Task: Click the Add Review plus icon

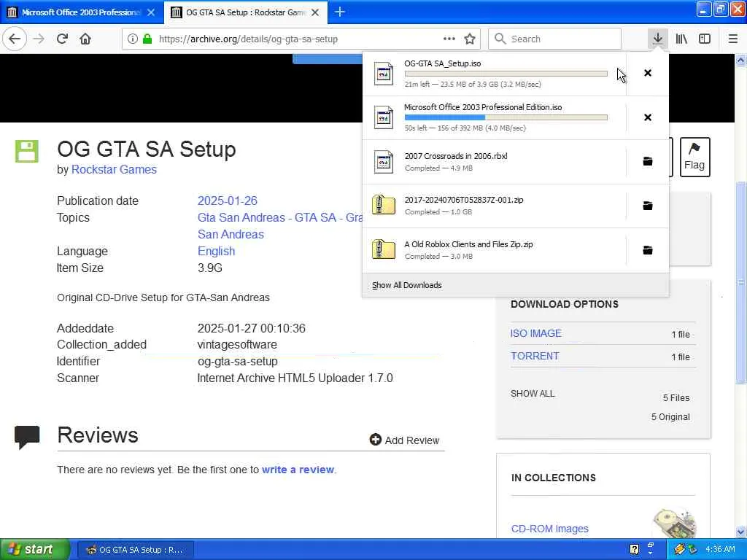Action: [x=375, y=440]
